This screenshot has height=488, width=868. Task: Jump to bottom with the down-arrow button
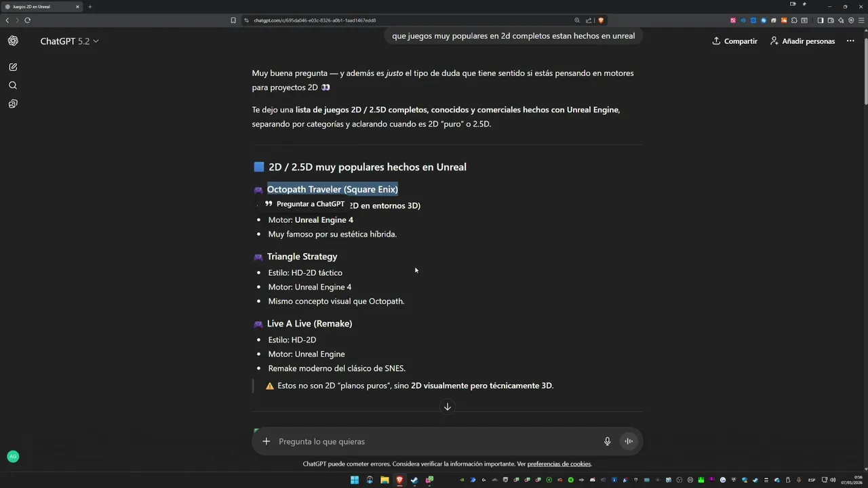[447, 407]
